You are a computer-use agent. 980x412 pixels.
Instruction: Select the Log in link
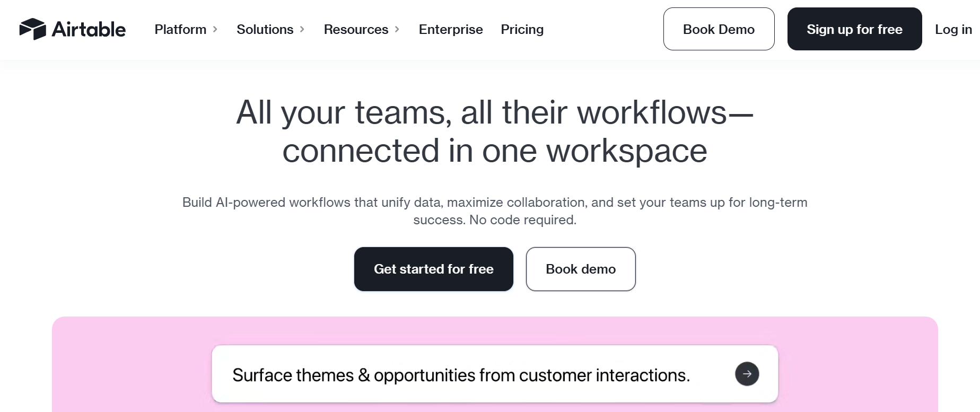[953, 29]
